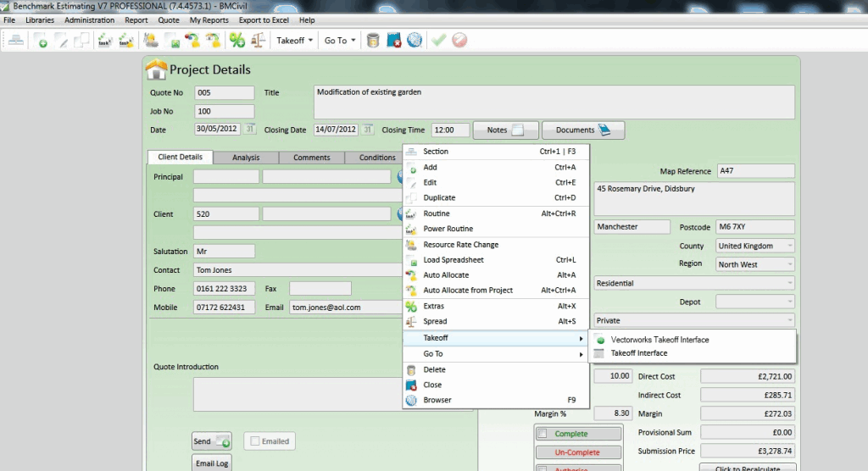Open the Libraries menu
This screenshot has height=471, width=868.
click(x=40, y=20)
